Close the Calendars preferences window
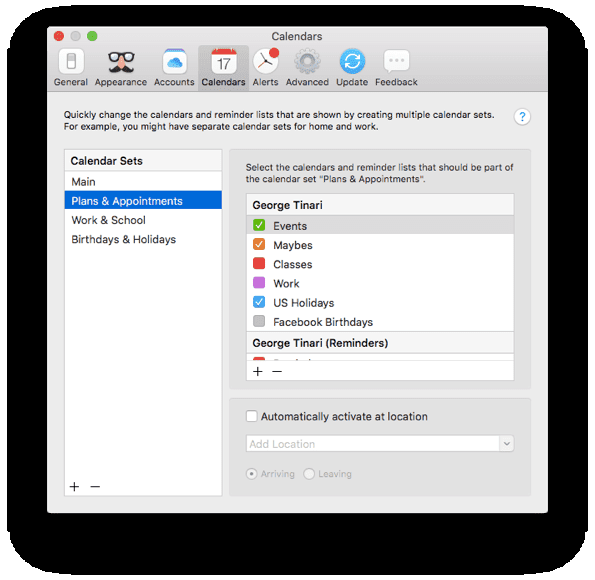Viewport: 595px width, 580px height. [x=59, y=36]
